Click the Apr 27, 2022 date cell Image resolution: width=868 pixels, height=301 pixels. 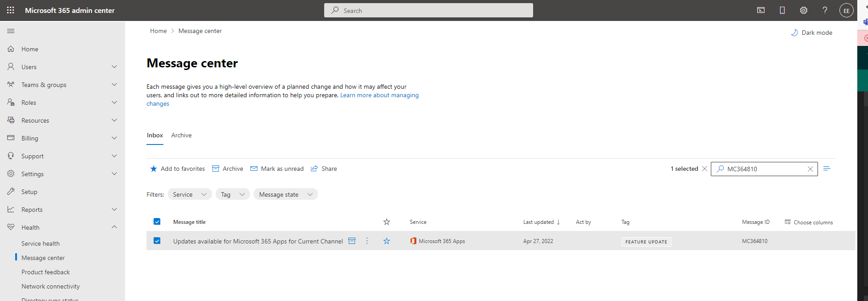pos(538,241)
